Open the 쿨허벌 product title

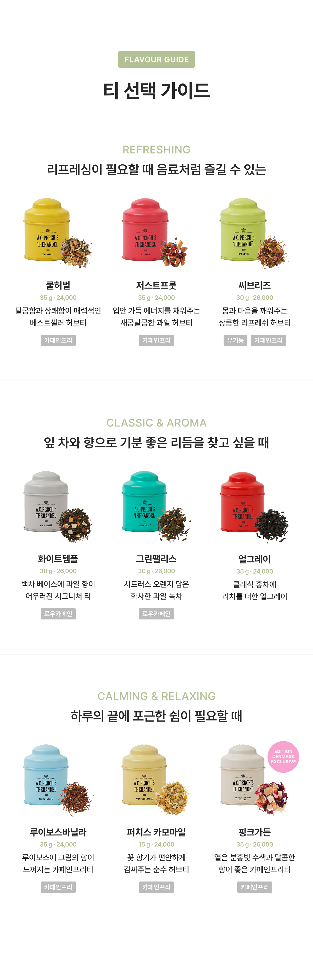[58, 285]
